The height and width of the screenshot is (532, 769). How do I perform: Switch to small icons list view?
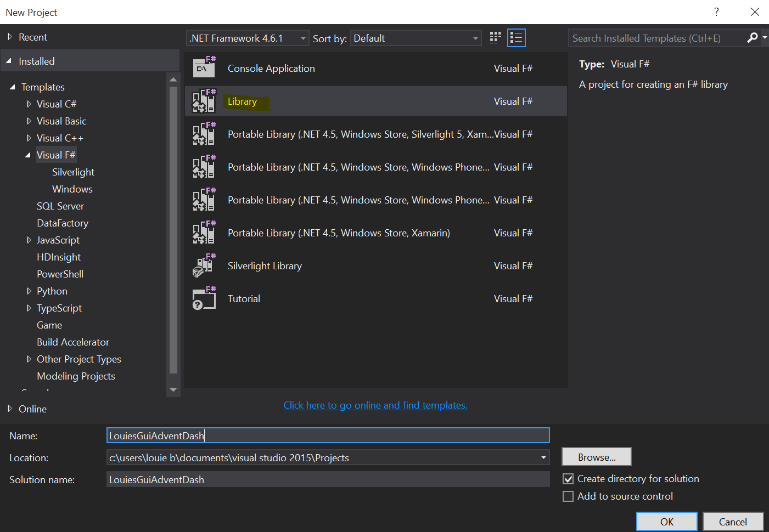[516, 38]
